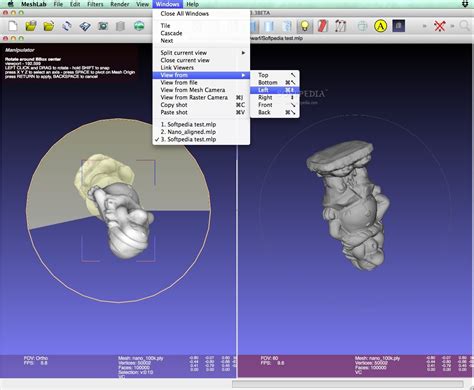This screenshot has height=390, width=474.
Task: Select Top view direction
Action: (275, 75)
